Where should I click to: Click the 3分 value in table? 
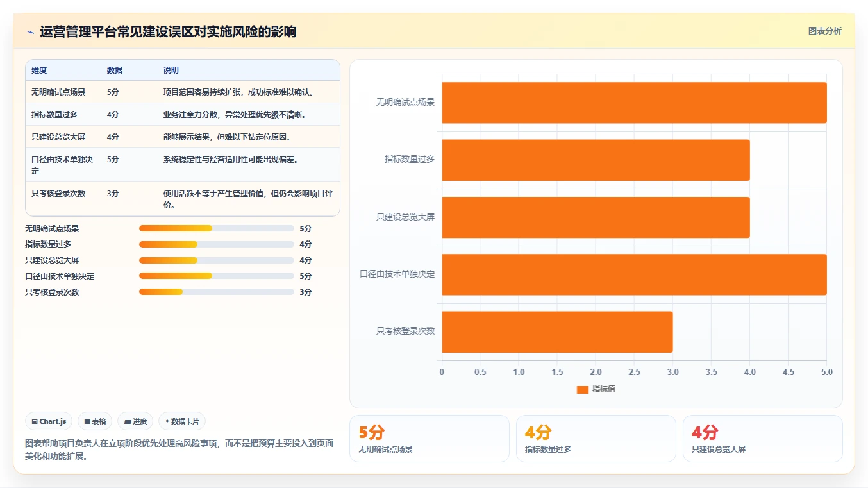[113, 193]
